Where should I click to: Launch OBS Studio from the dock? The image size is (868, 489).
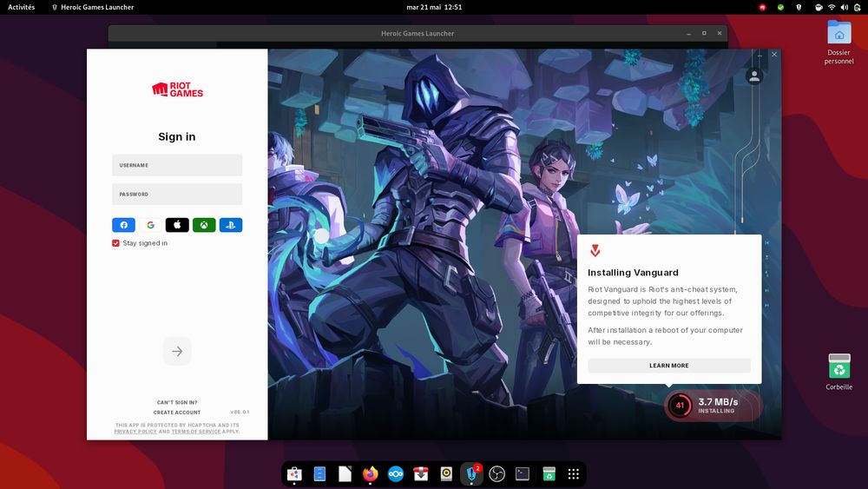tap(497, 474)
